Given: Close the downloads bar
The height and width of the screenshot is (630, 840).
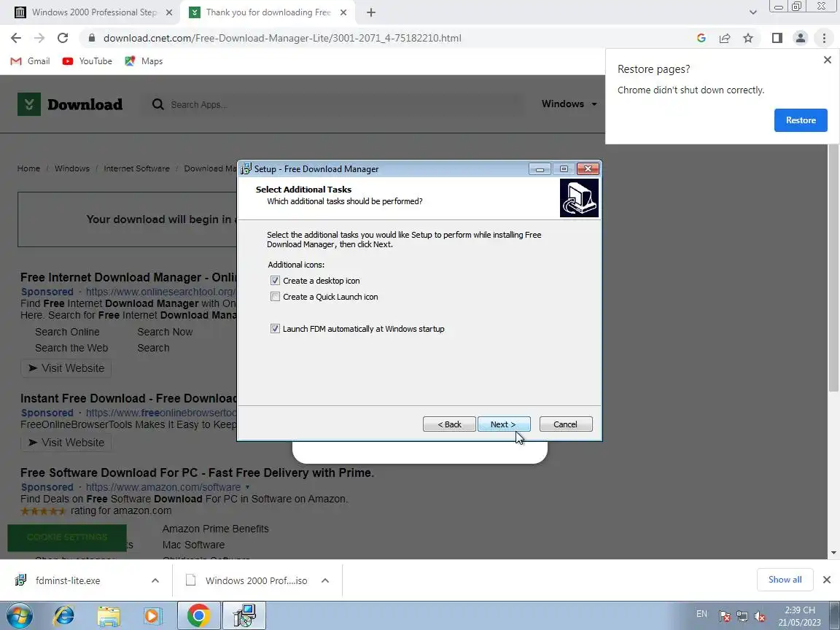Looking at the screenshot, I should coord(827,580).
